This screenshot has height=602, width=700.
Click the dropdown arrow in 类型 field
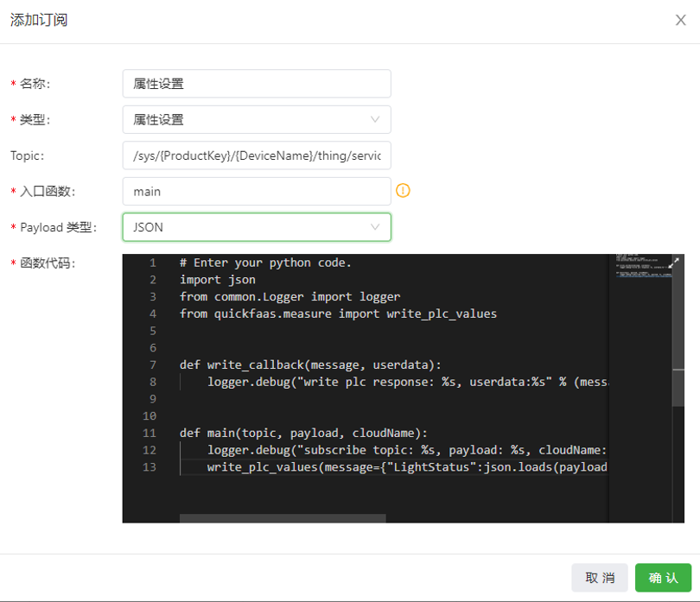[x=375, y=119]
